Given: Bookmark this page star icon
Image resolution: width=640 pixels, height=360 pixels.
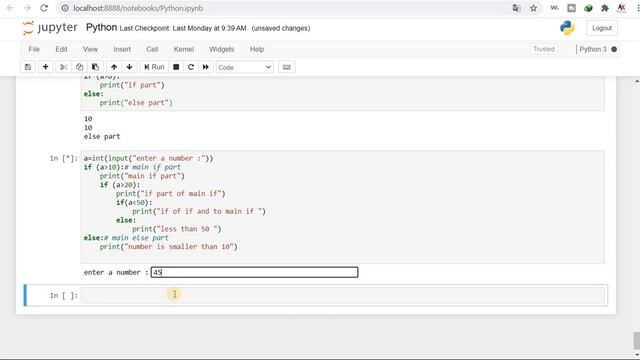Looking at the screenshot, I should [x=533, y=8].
